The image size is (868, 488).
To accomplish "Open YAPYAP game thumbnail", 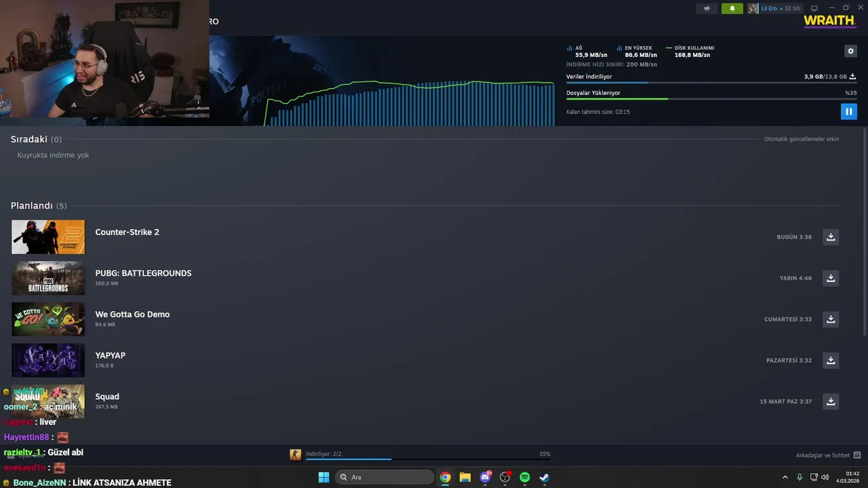I will coord(48,360).
